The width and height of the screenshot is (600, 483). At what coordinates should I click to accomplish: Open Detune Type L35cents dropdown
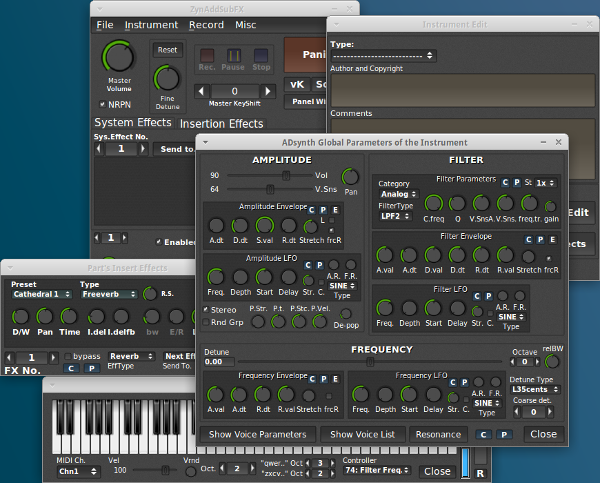point(535,389)
